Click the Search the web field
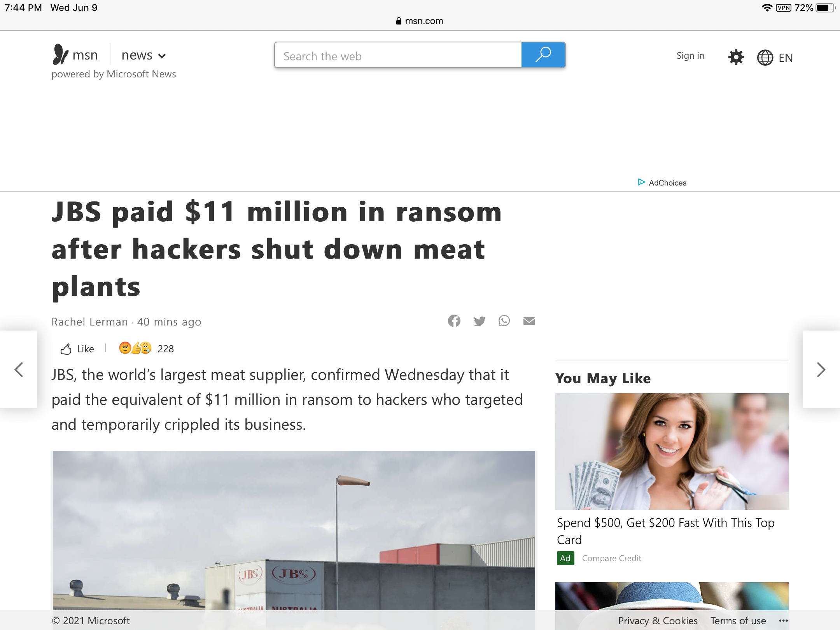Screen dimensions: 840x630 coord(398,55)
